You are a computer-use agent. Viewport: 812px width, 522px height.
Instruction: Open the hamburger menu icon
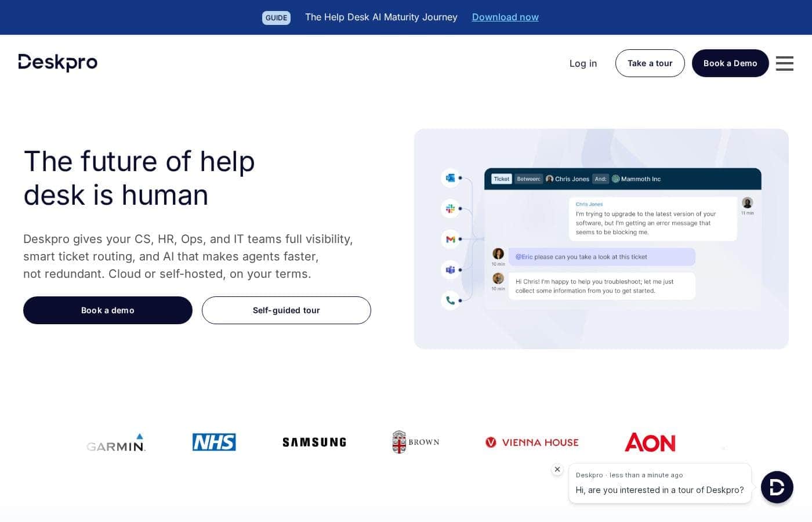pos(784,63)
